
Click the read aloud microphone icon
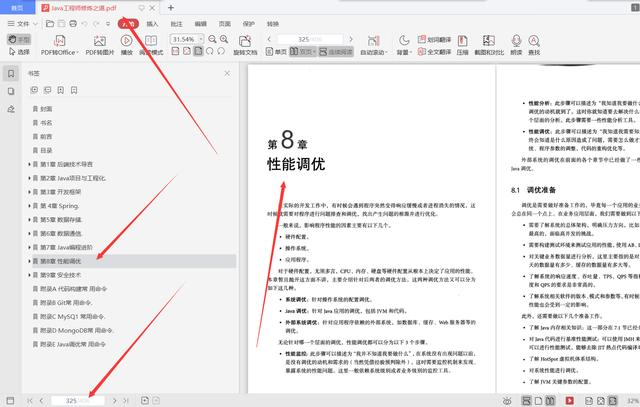[516, 41]
